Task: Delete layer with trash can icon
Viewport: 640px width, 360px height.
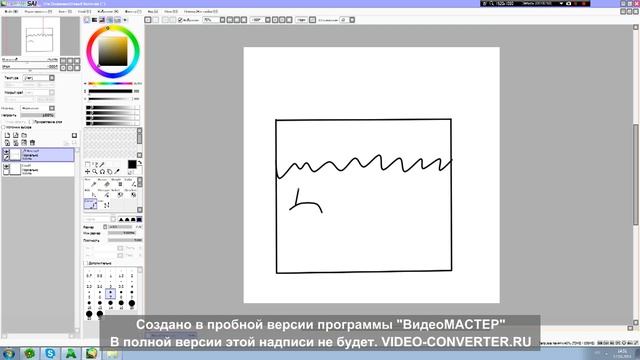Action: tap(32, 142)
